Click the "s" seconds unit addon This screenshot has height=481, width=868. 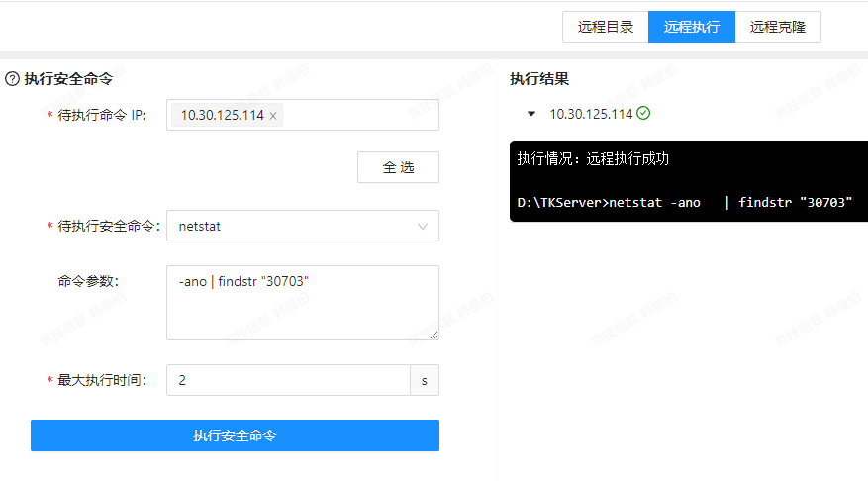click(425, 380)
